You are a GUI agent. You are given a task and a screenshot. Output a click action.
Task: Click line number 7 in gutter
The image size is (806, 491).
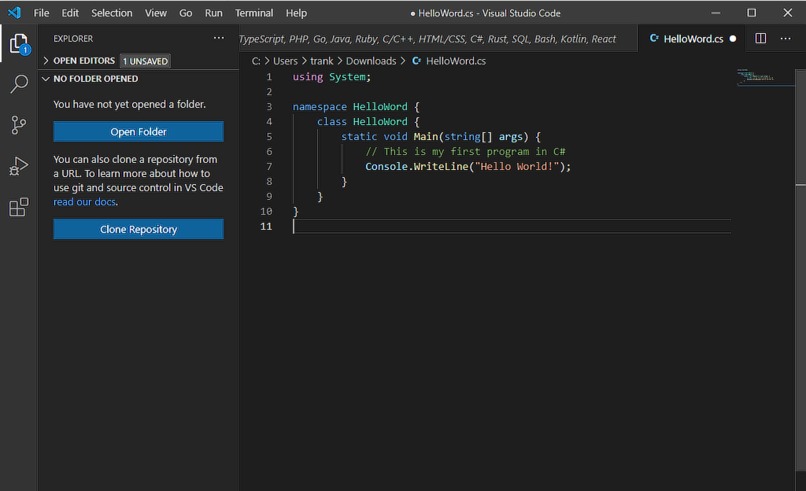[x=269, y=166]
